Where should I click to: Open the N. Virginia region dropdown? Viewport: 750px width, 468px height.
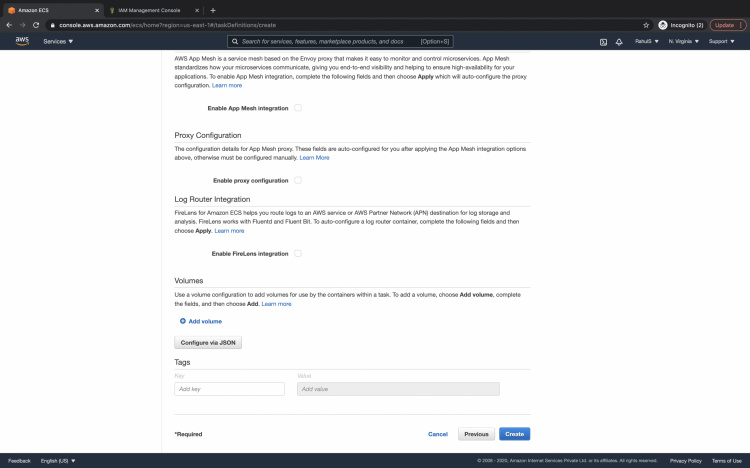coord(682,42)
